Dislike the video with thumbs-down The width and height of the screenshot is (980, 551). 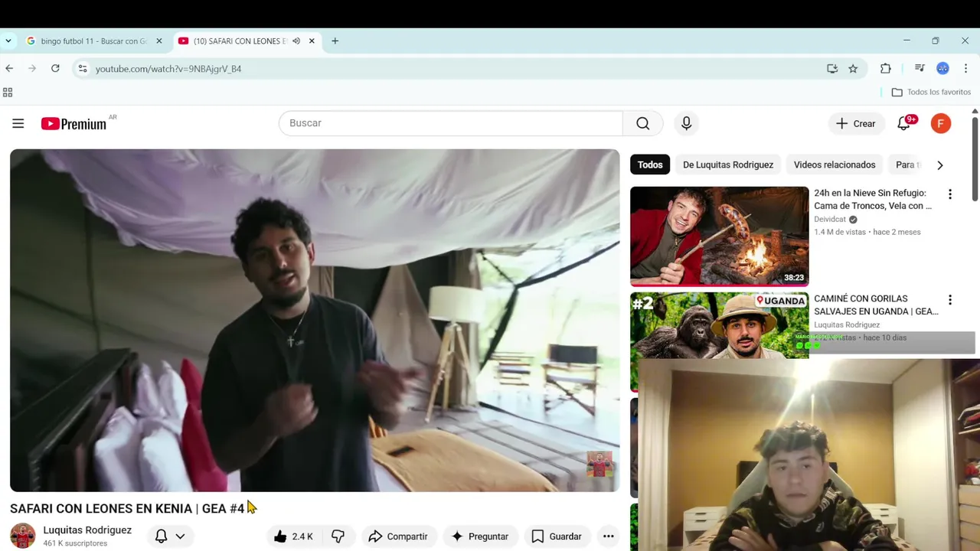click(x=338, y=536)
